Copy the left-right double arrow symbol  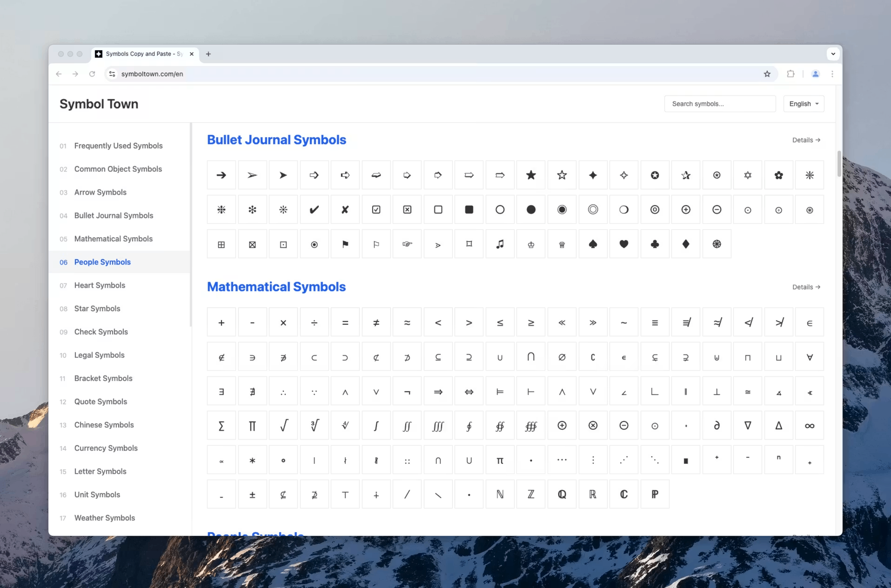pyautogui.click(x=469, y=391)
